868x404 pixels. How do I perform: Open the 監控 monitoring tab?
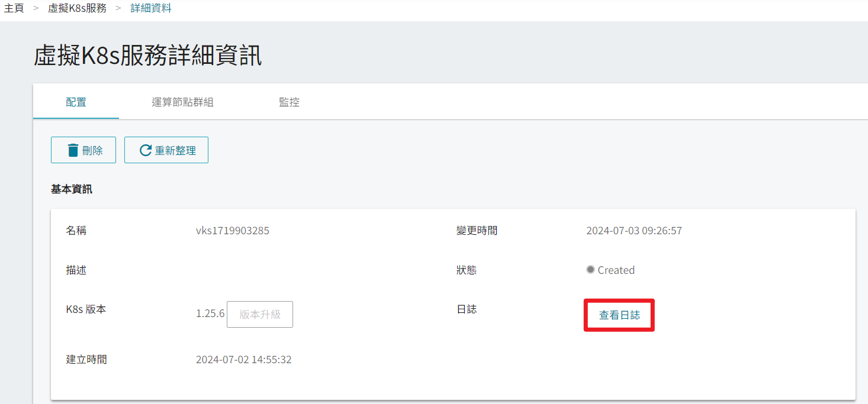(x=289, y=102)
